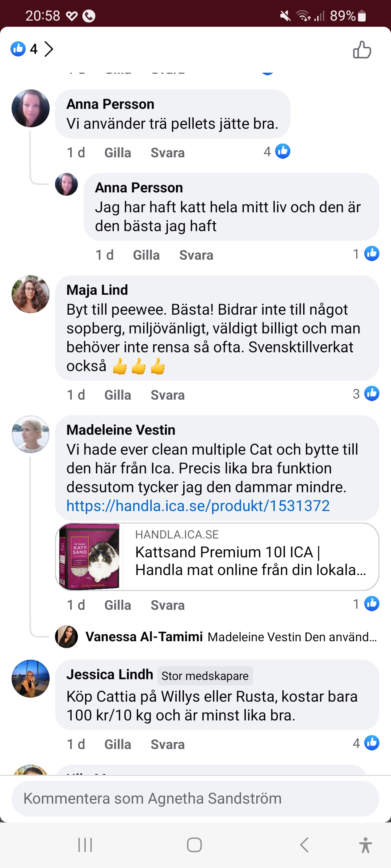Reply to Anna Persson's wood pellets comment
The width and height of the screenshot is (391, 868).
click(x=168, y=153)
